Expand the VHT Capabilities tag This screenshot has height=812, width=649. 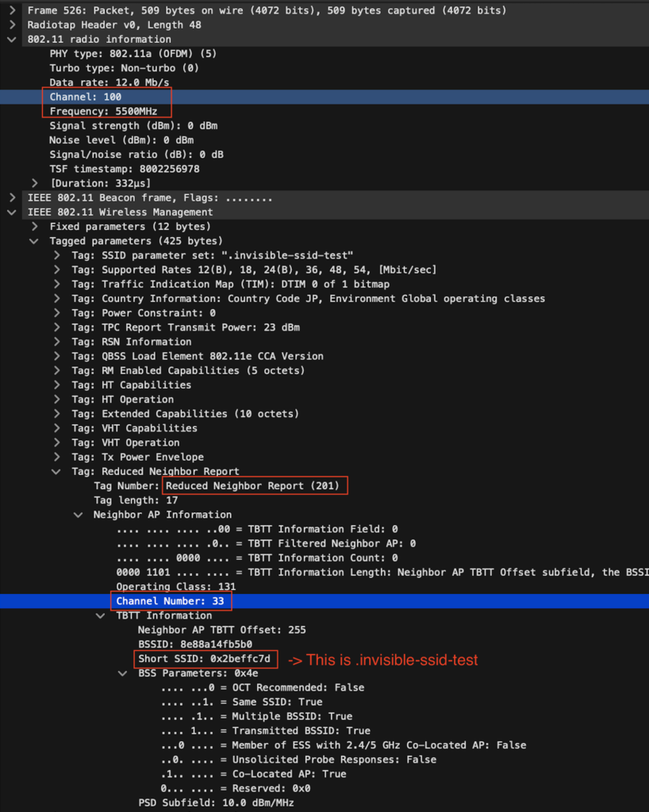point(57,428)
